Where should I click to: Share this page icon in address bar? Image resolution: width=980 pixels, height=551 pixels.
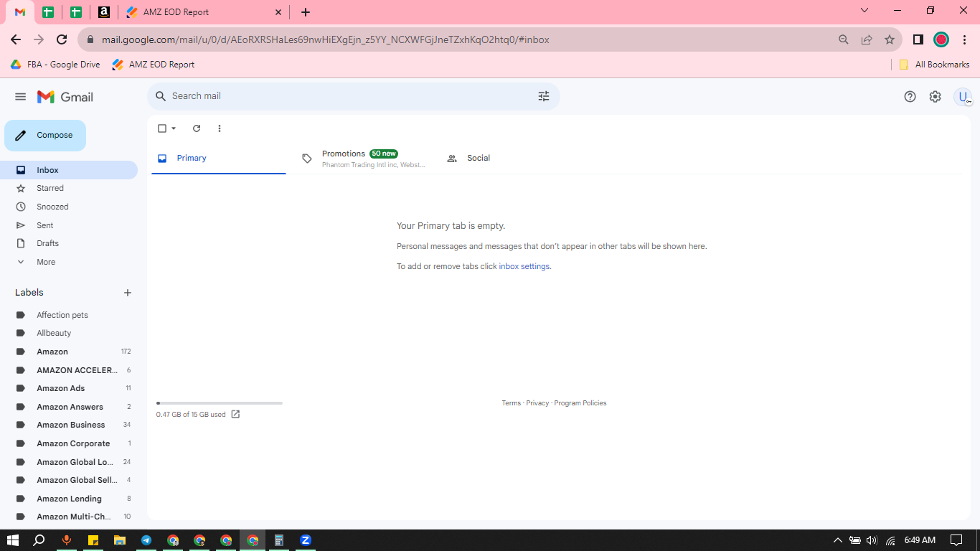867,39
